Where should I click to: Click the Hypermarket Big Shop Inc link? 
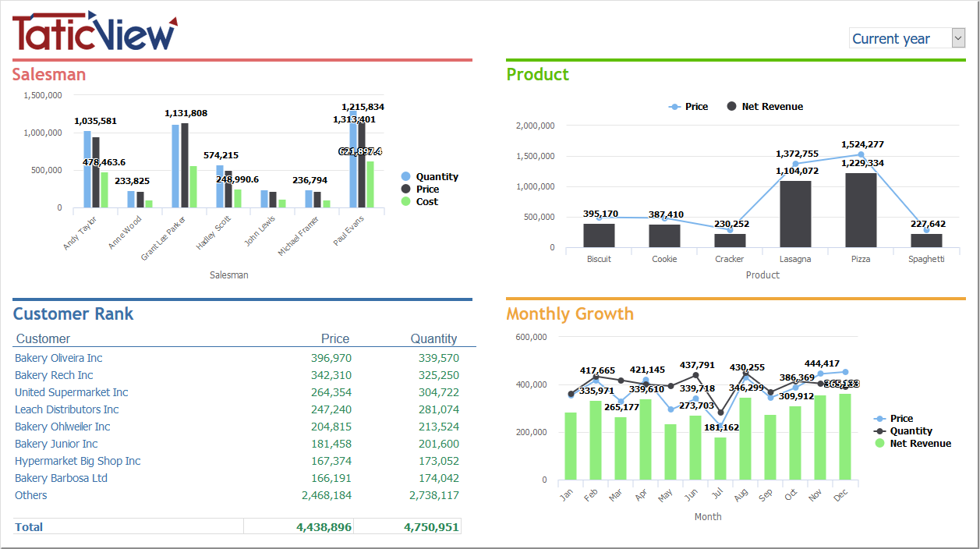[77, 461]
